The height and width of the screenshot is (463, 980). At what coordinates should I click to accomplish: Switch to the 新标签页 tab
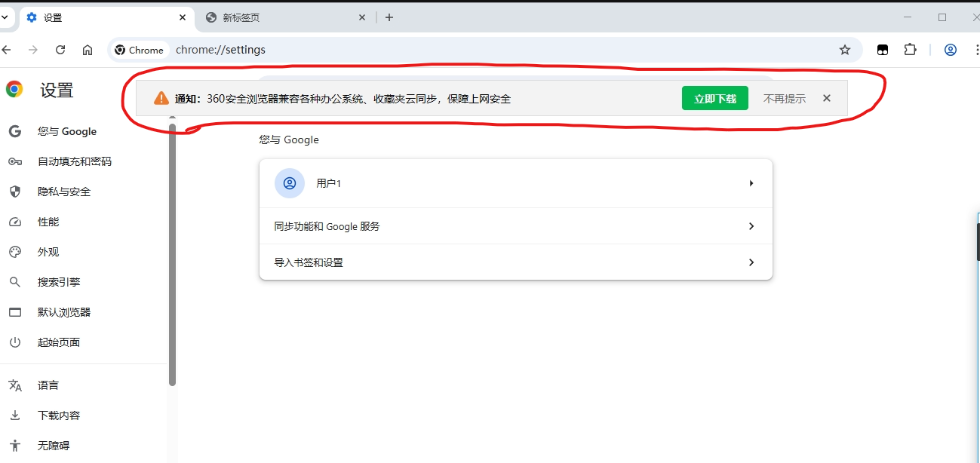click(286, 17)
